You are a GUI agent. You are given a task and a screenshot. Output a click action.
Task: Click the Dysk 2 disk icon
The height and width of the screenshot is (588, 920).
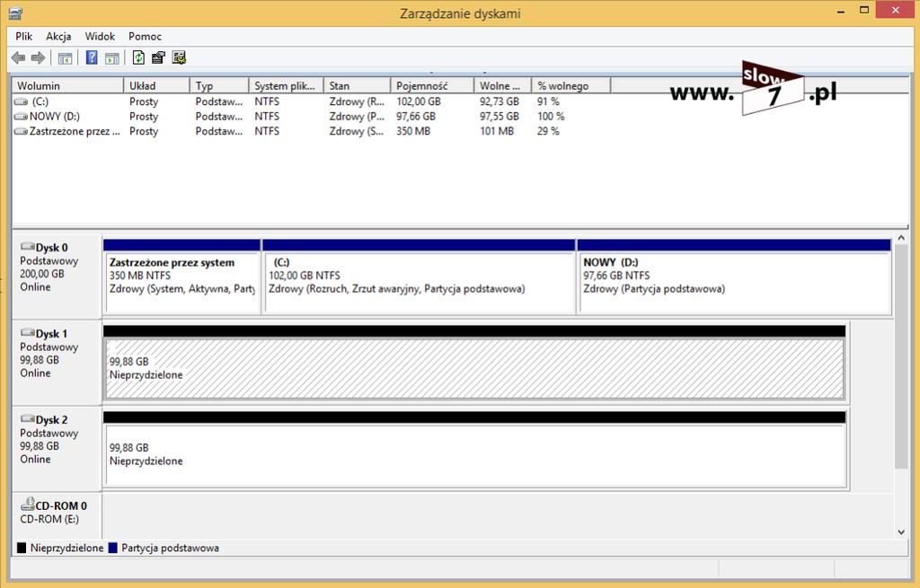click(x=28, y=418)
